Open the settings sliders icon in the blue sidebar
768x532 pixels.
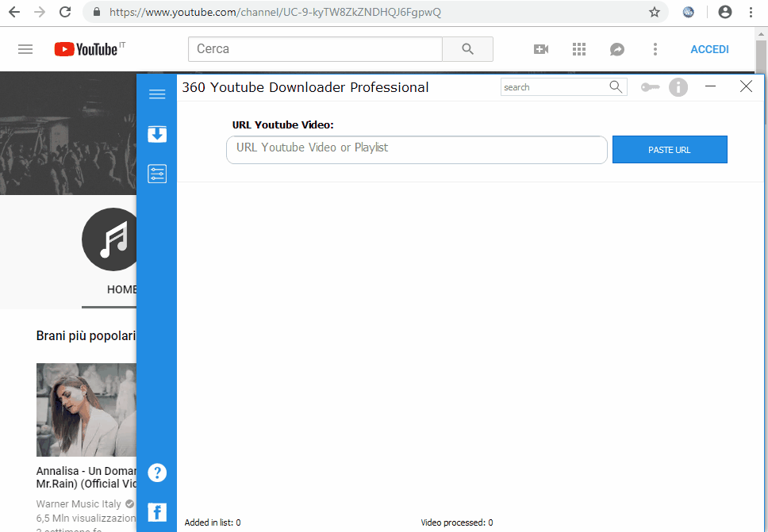[157, 174]
